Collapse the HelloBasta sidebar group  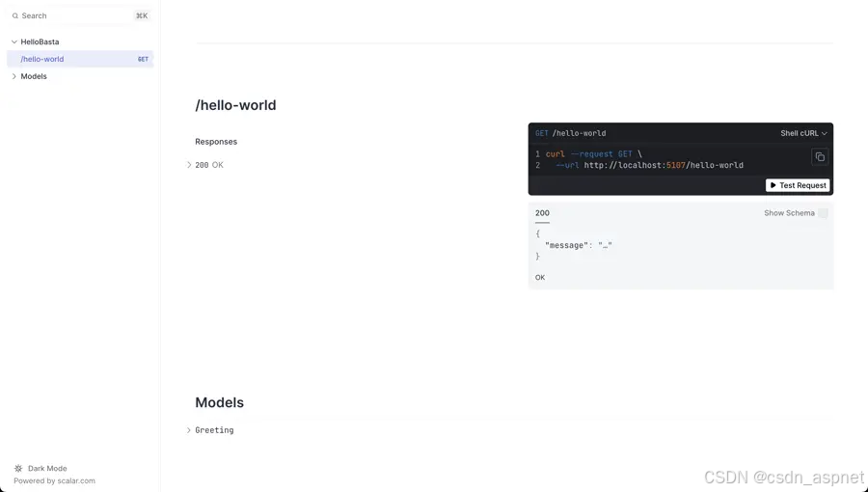[14, 42]
